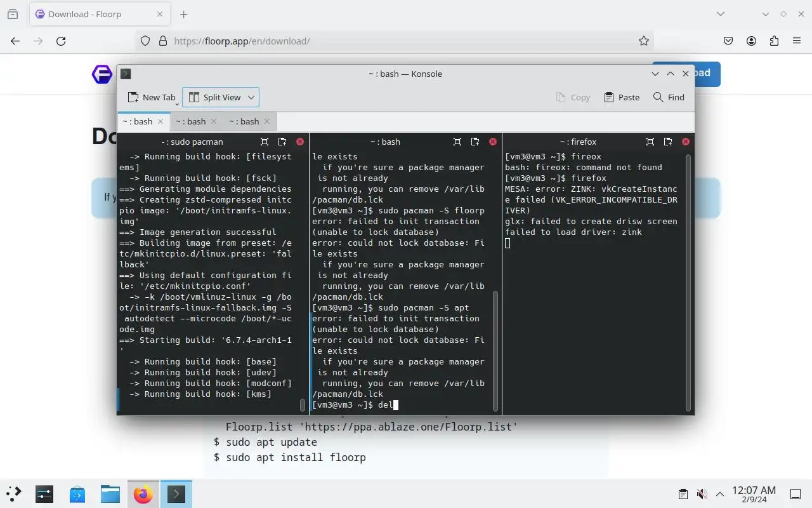
Task: Open a New Tab in Konsole
Action: point(151,97)
